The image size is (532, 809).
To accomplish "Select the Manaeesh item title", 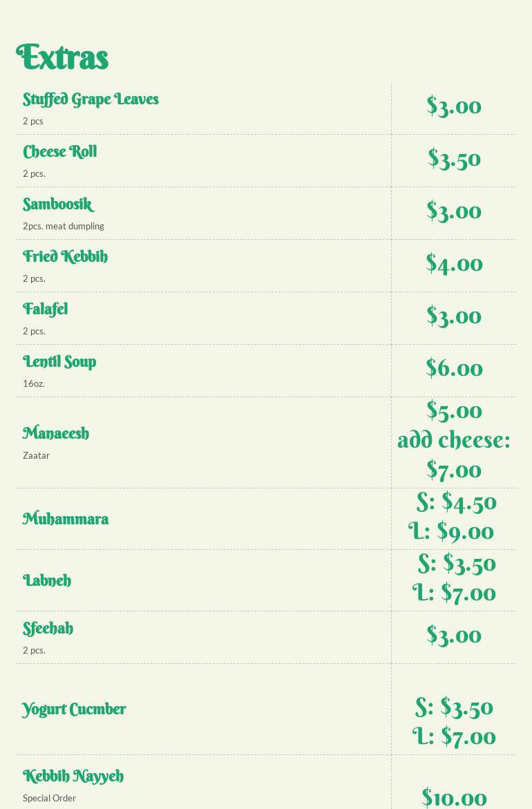I will 56,433.
